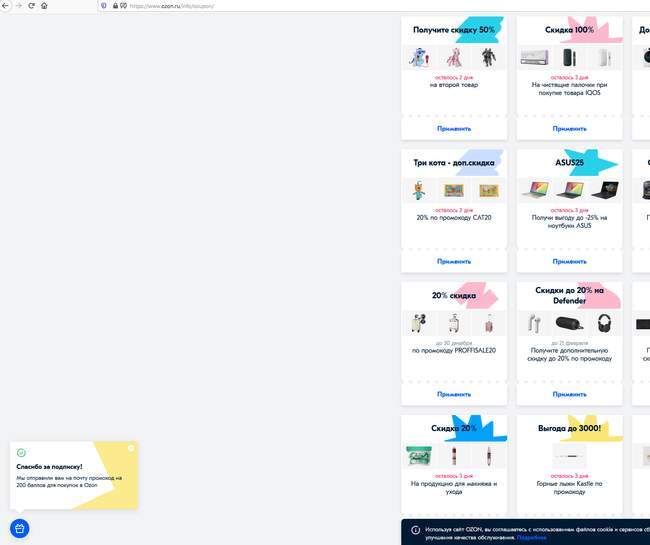Click the browser back arrow
The image size is (650, 545).
tap(5, 6)
